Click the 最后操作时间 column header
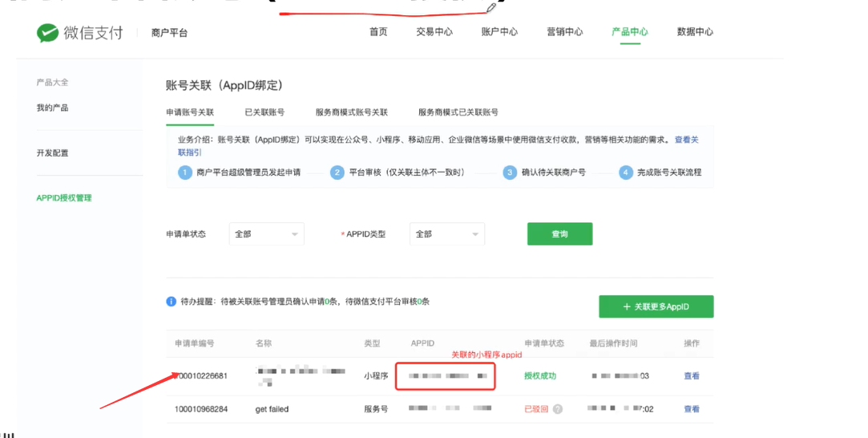Screen dimensions: 868x438 click(613, 343)
